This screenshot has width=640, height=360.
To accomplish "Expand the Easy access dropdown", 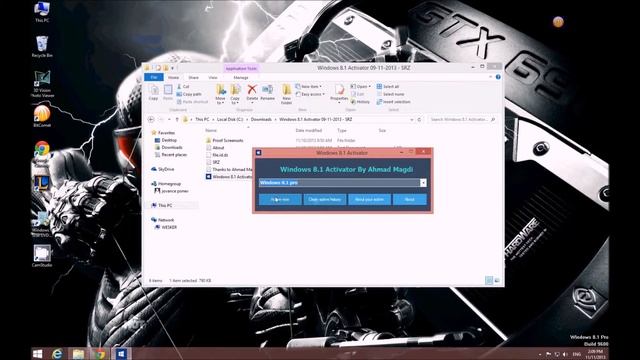I will pyautogui.click(x=310, y=94).
